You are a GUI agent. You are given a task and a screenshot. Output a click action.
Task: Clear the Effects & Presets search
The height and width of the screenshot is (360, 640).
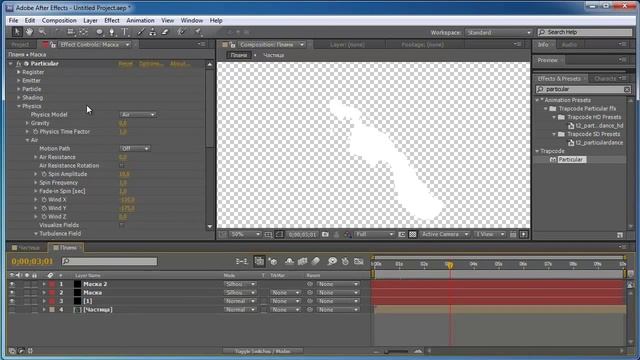point(627,89)
